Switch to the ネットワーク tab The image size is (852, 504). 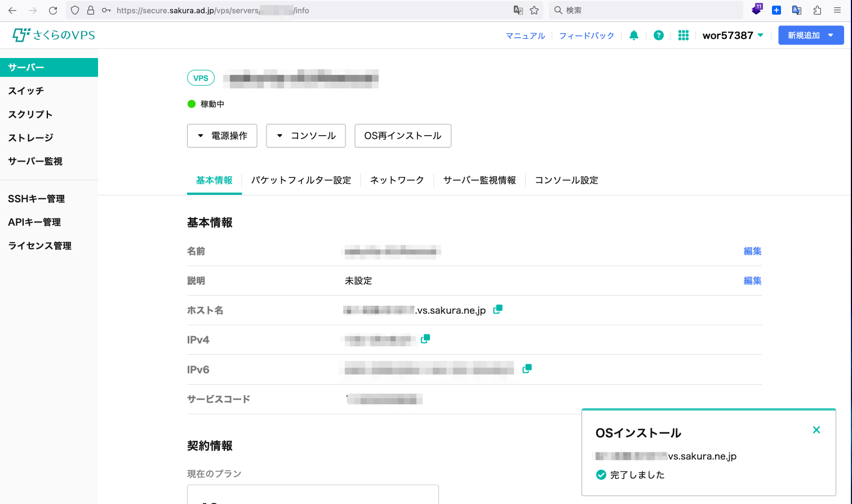coord(397,180)
